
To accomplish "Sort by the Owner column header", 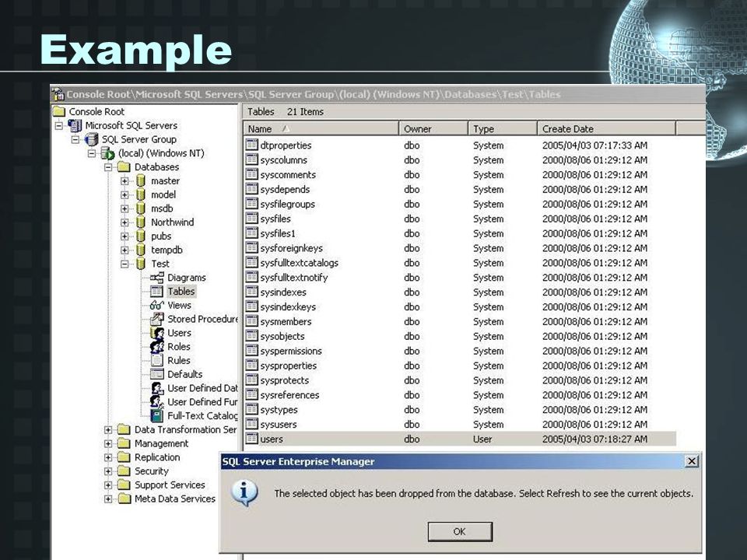I will tap(433, 128).
